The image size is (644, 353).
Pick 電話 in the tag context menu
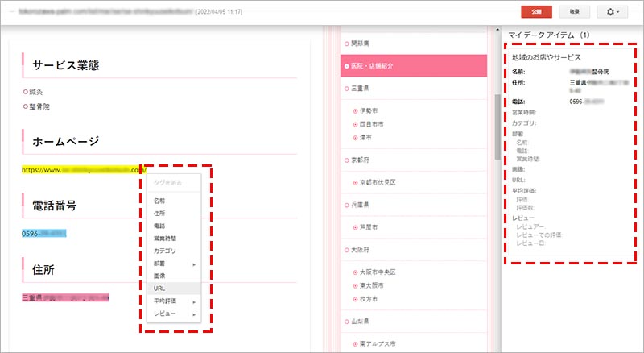tap(159, 226)
